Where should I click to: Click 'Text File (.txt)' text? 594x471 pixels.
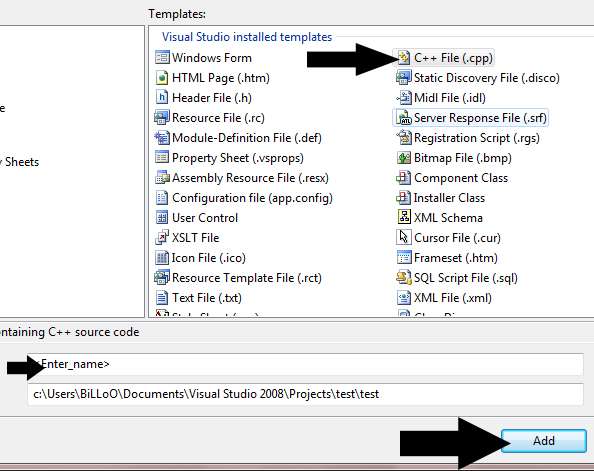click(207, 298)
